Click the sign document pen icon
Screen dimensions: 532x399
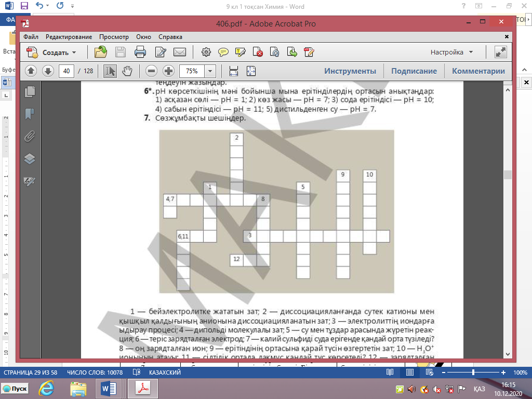pos(309,52)
